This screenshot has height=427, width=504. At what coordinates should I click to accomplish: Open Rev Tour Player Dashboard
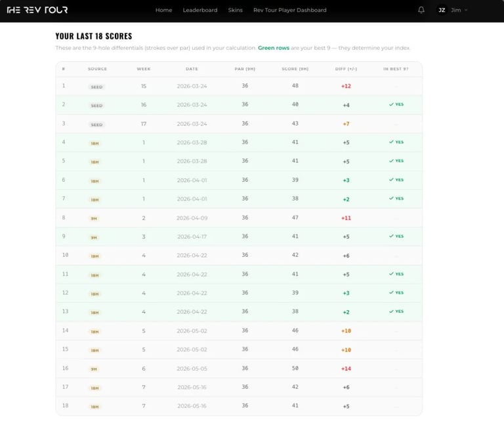pyautogui.click(x=289, y=11)
